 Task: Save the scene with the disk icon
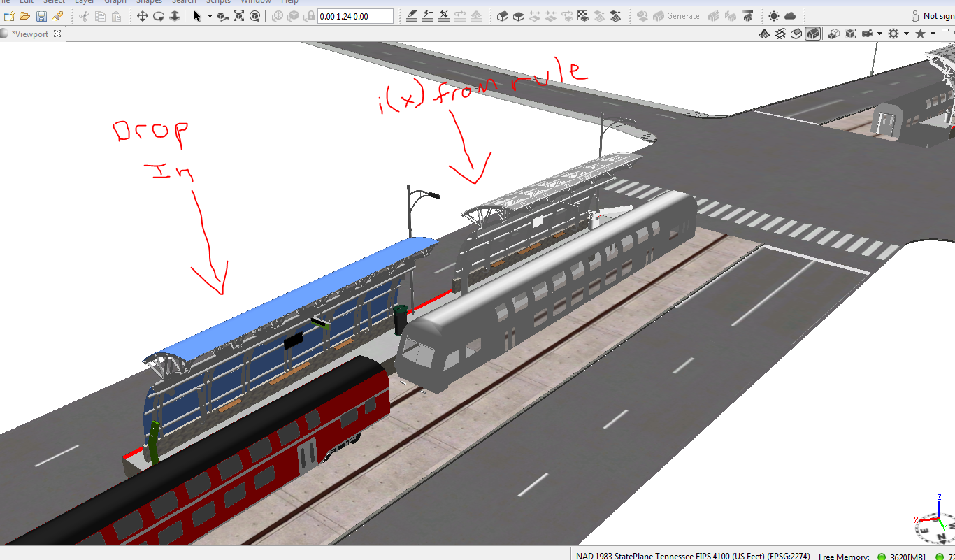pyautogui.click(x=41, y=16)
